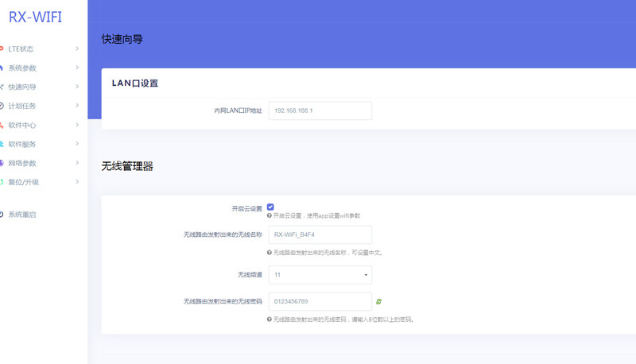636x364 pixels.
Task: Expand 快速向导 menu chevron
Action: tap(77, 87)
